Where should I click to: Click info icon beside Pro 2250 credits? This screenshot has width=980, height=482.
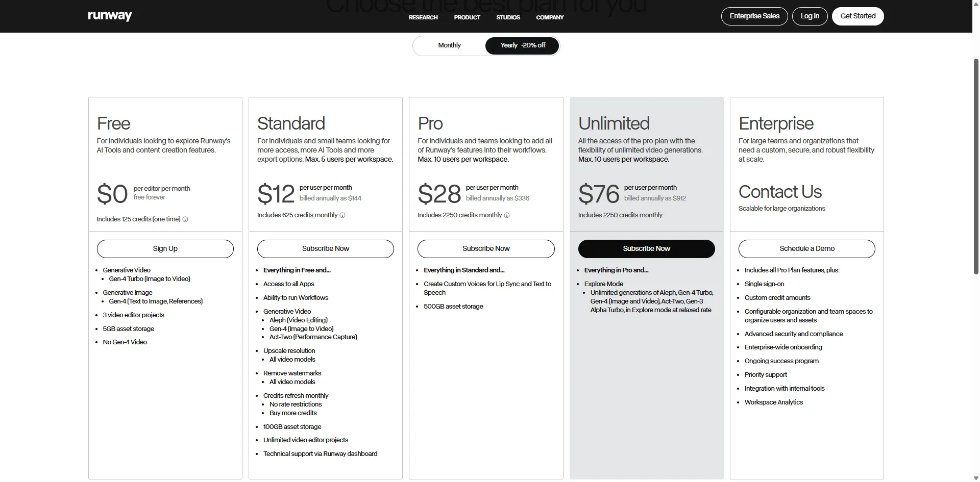point(507,215)
